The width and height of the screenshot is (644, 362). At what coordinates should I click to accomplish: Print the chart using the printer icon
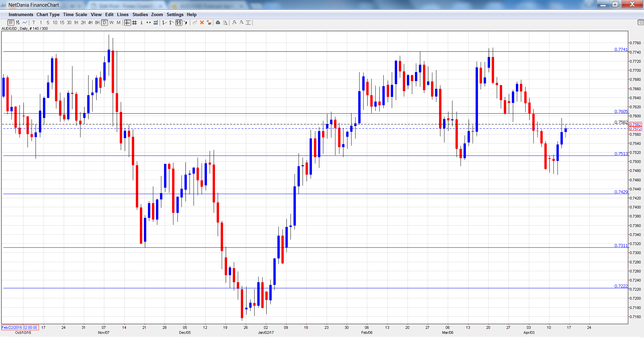(x=218, y=22)
